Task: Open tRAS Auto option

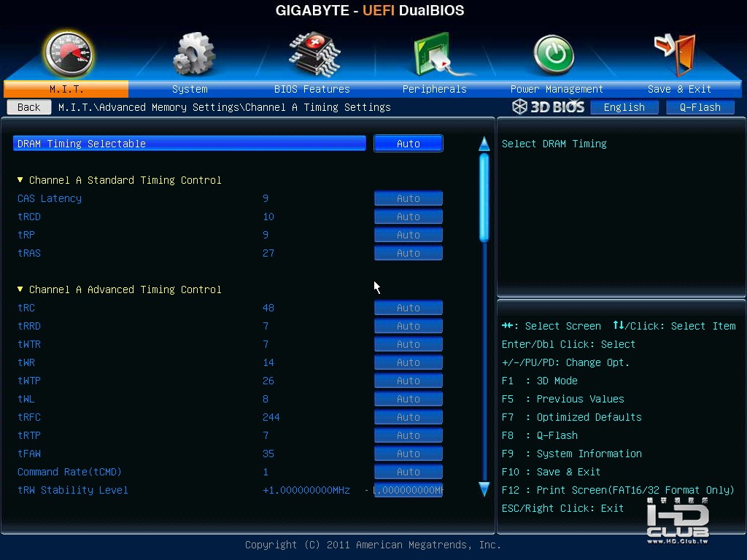Action: [409, 253]
